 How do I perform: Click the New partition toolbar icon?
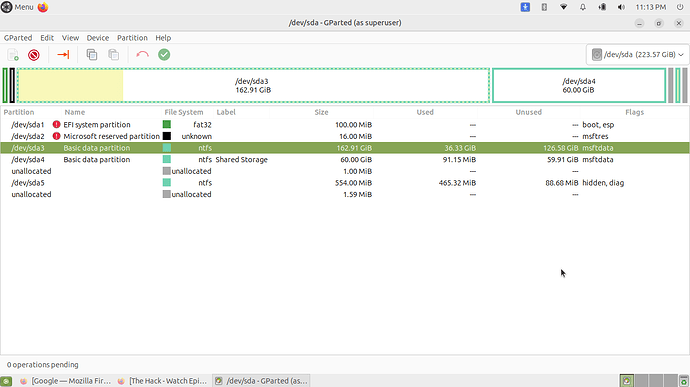coord(13,55)
